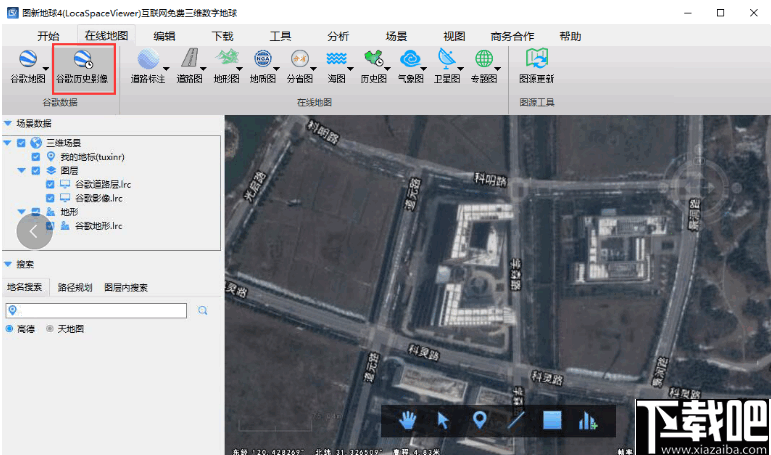Collapse the 搜索 panel
Screen dimensions: 771x455
pyautogui.click(x=7, y=264)
